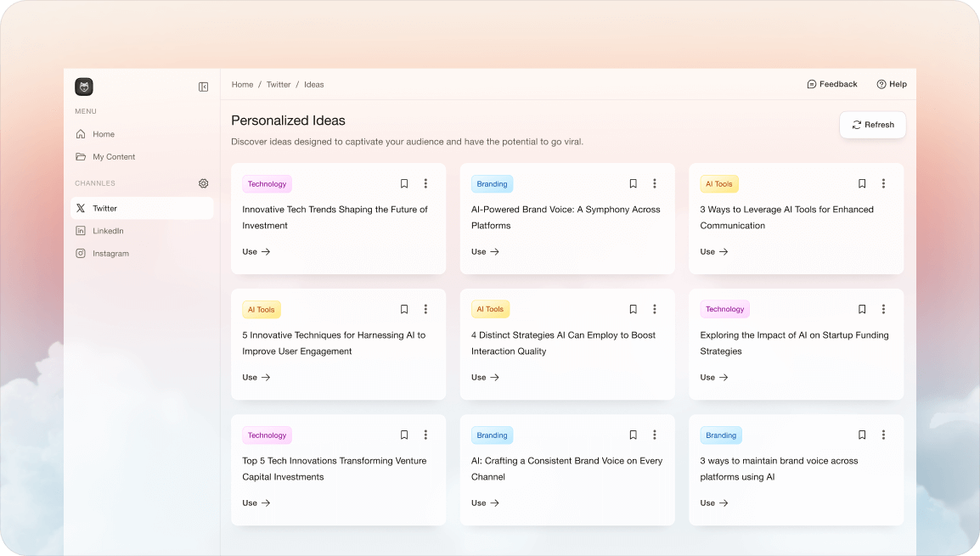Image resolution: width=980 pixels, height=556 pixels.
Task: Click the app logo icon in sidebar
Action: [84, 87]
